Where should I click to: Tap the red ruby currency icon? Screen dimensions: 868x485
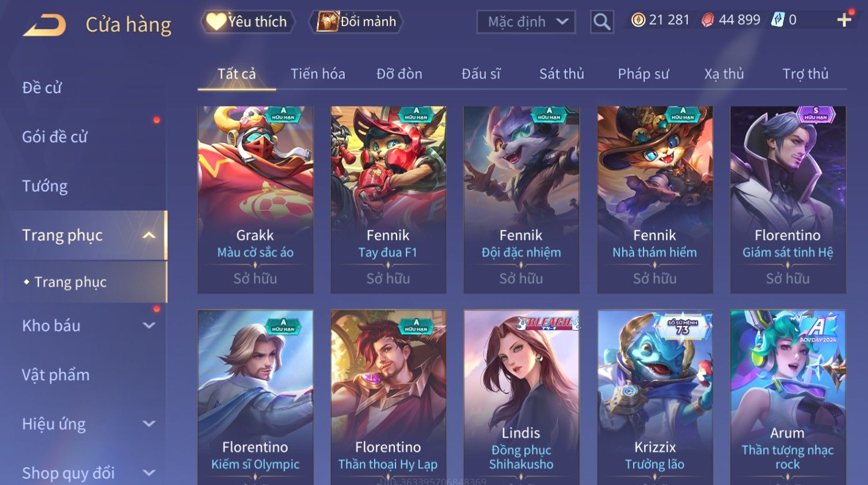point(707,20)
